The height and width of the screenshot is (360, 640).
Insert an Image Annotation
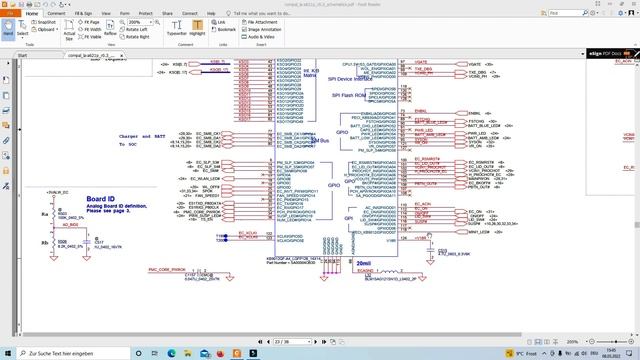pyautogui.click(x=261, y=29)
